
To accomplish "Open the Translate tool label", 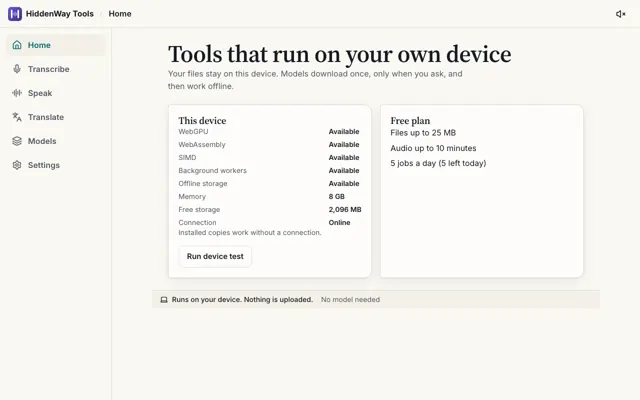I will [x=46, y=117].
